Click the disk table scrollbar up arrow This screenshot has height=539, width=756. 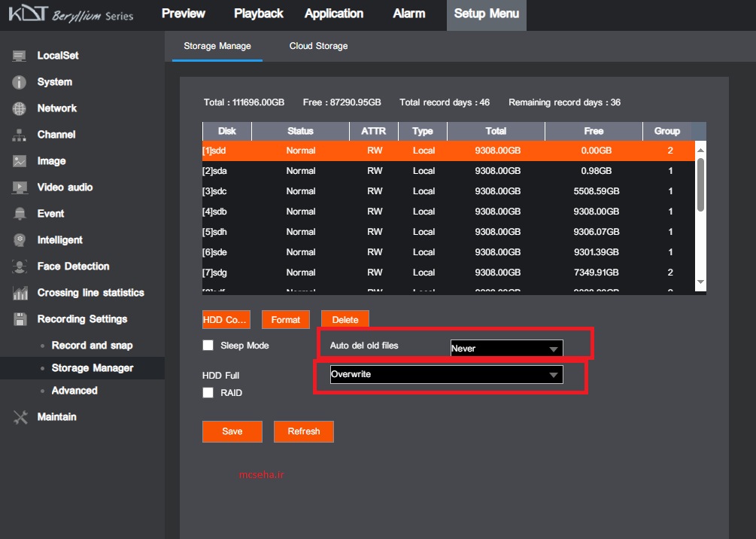coord(700,150)
